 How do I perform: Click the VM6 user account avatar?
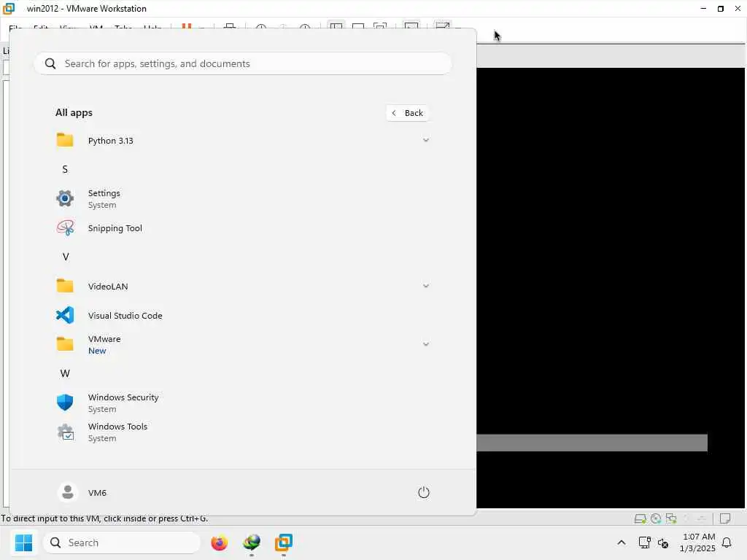tap(68, 492)
